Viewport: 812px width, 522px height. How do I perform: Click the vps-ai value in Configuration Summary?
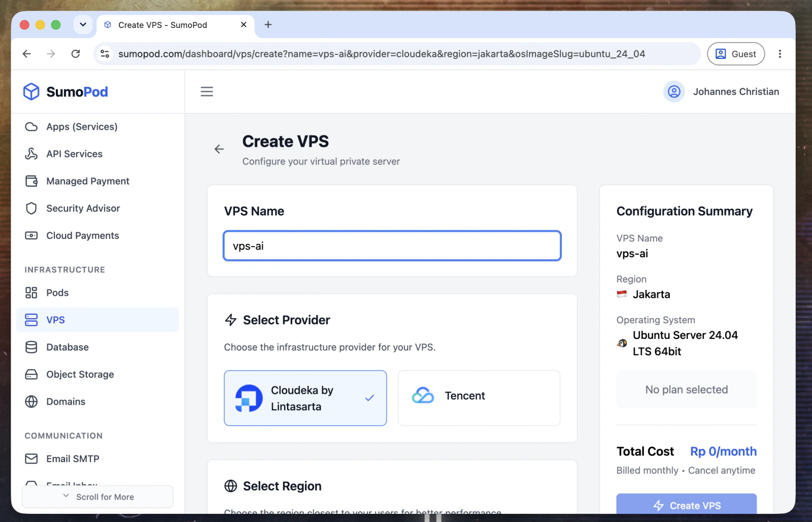(632, 254)
